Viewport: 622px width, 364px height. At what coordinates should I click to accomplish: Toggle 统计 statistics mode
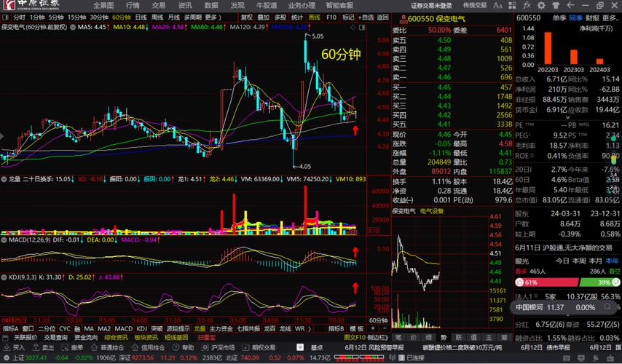[297, 17]
